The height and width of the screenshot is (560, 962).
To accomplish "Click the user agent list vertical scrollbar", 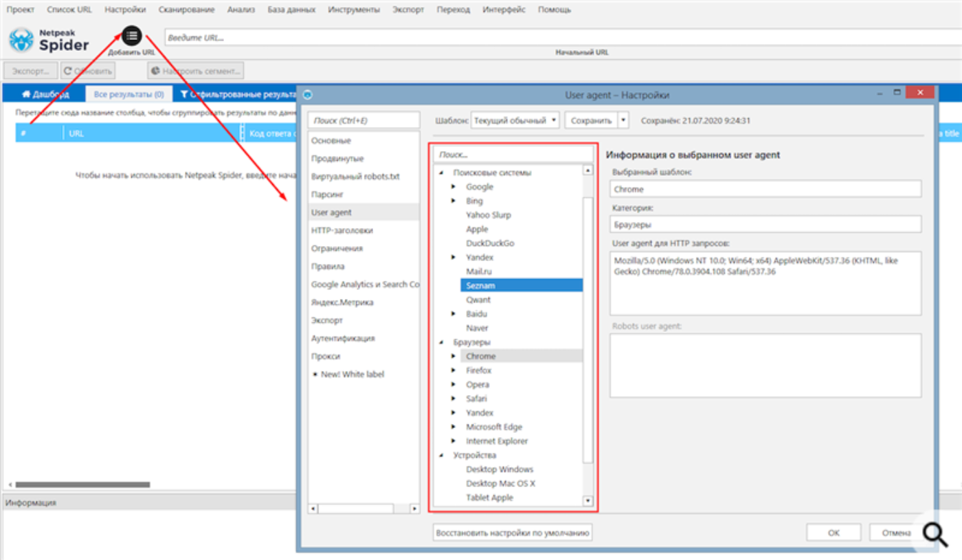I will (588, 330).
